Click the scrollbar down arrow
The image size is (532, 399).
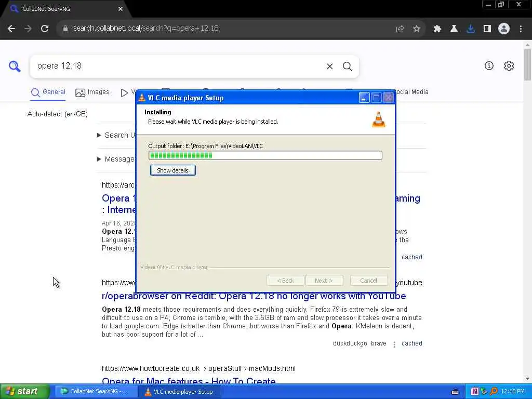point(527,379)
